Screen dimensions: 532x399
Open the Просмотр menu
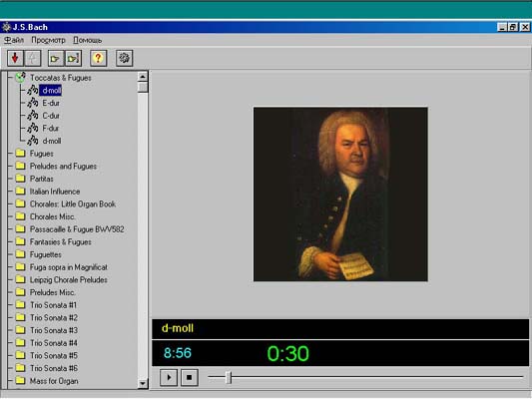pyautogui.click(x=48, y=40)
